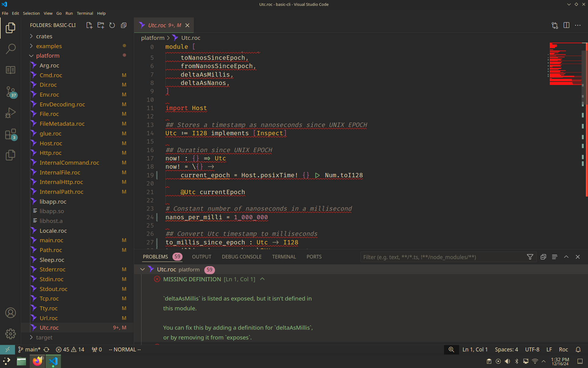Change language mode via Roc
The image size is (588, 368).
pyautogui.click(x=563, y=349)
